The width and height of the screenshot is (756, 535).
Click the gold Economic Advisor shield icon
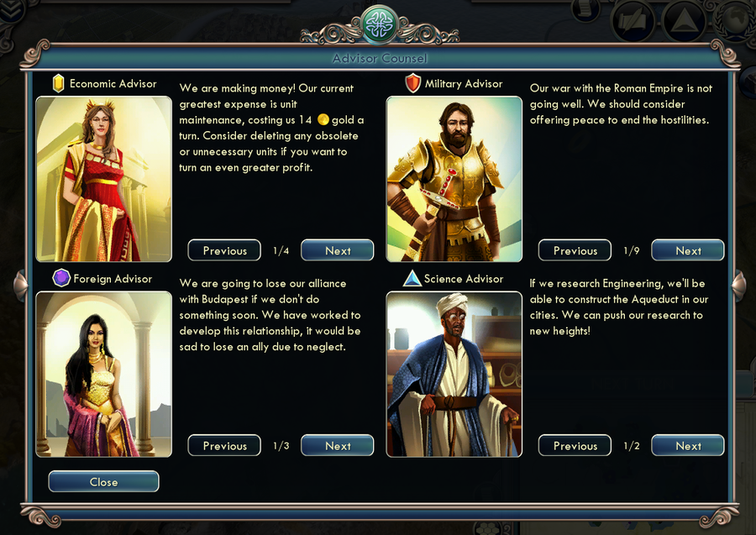[x=58, y=83]
